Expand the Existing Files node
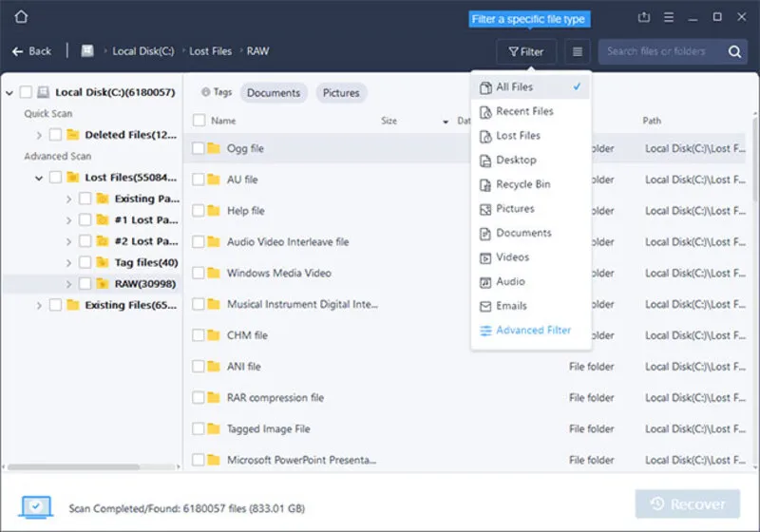 [x=39, y=305]
